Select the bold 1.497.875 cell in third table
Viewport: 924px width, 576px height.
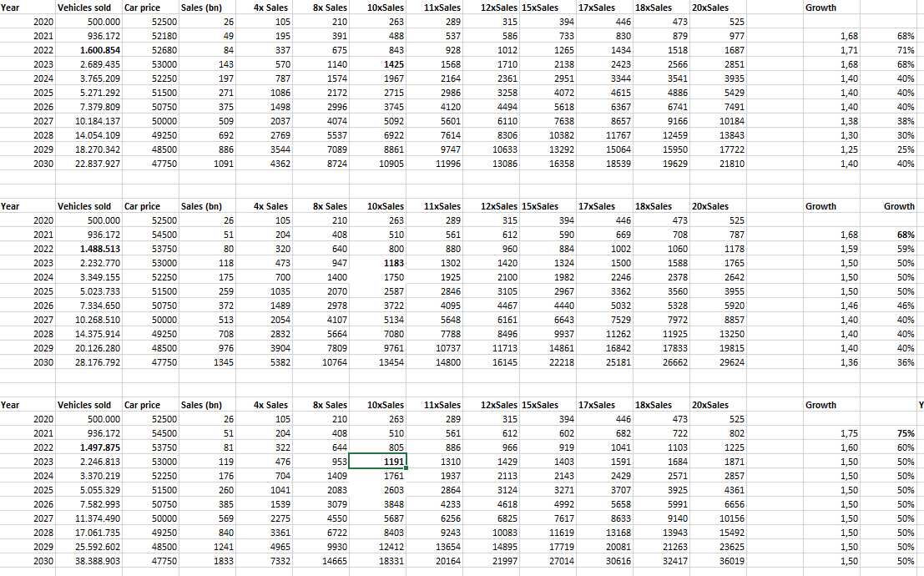(x=89, y=447)
